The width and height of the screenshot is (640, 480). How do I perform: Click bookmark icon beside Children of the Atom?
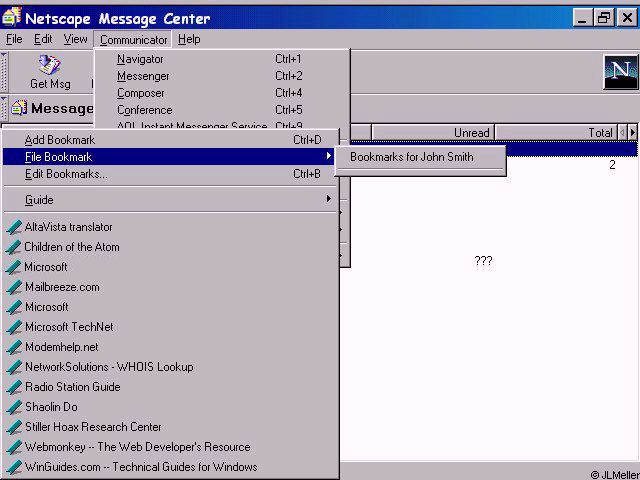point(14,247)
